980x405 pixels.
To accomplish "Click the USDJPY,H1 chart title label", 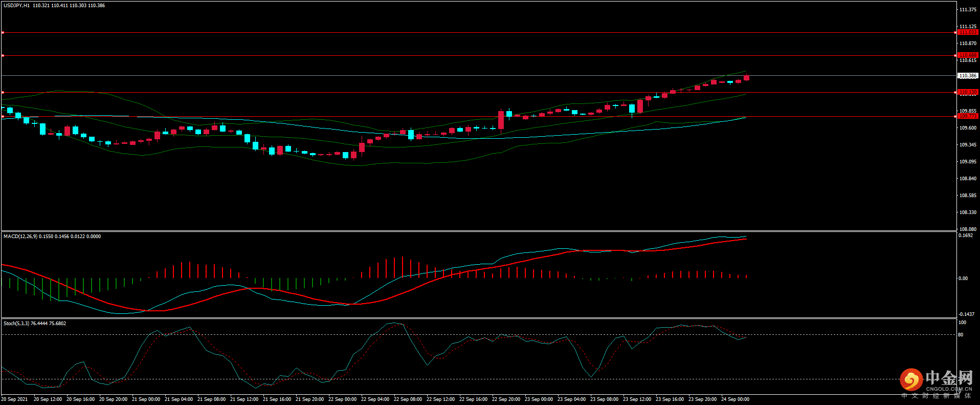I will [x=16, y=6].
